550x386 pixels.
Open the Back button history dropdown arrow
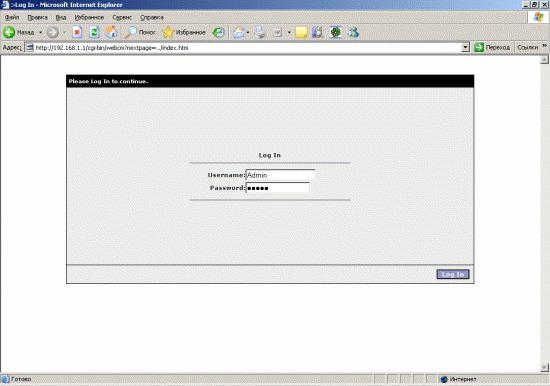coord(40,32)
